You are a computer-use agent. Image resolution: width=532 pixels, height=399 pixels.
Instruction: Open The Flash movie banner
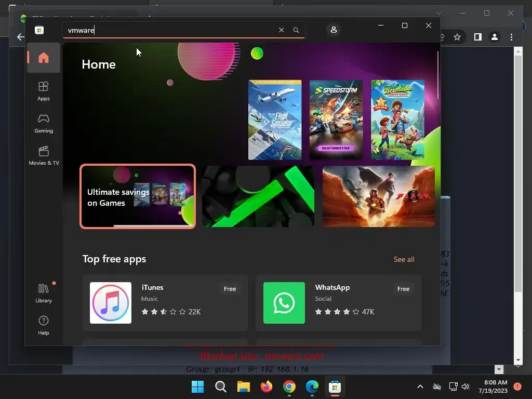pyautogui.click(x=378, y=196)
